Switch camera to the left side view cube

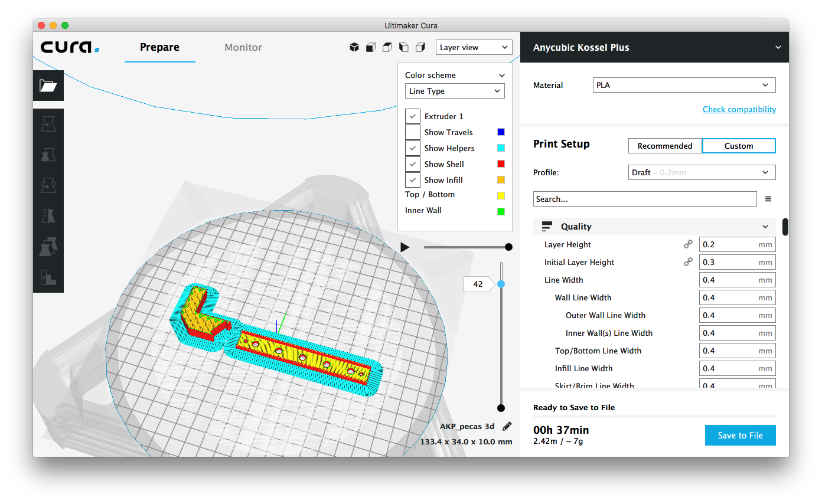pyautogui.click(x=404, y=47)
